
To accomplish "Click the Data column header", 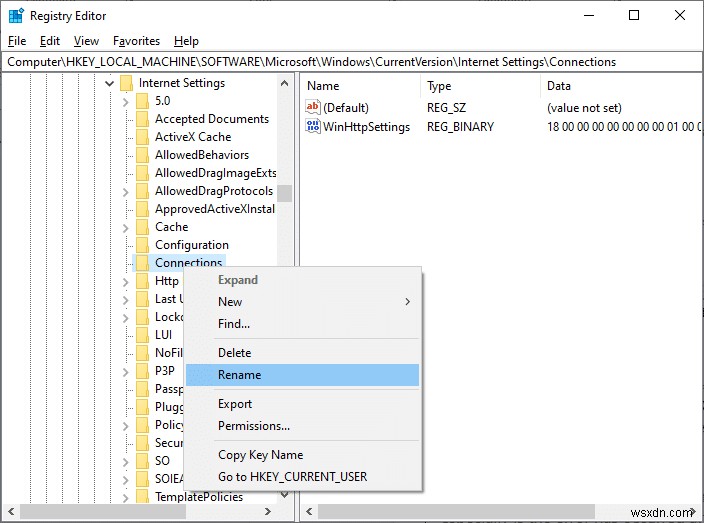I will [621, 86].
